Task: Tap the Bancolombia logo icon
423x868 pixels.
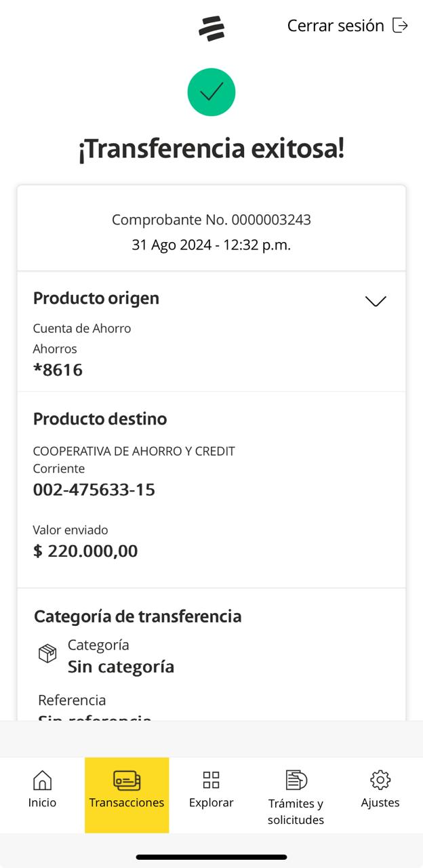Action: (211, 28)
